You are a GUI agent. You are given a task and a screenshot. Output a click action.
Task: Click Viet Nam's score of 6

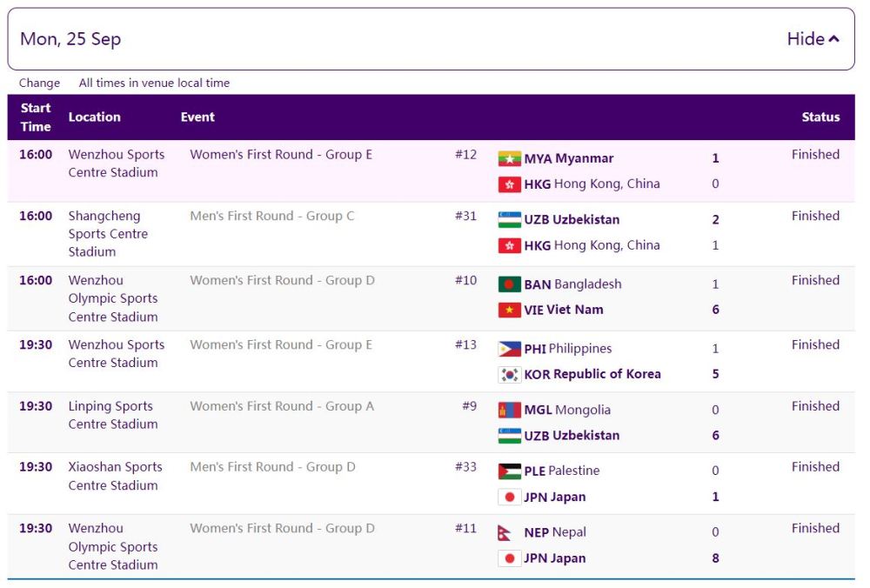coord(715,310)
